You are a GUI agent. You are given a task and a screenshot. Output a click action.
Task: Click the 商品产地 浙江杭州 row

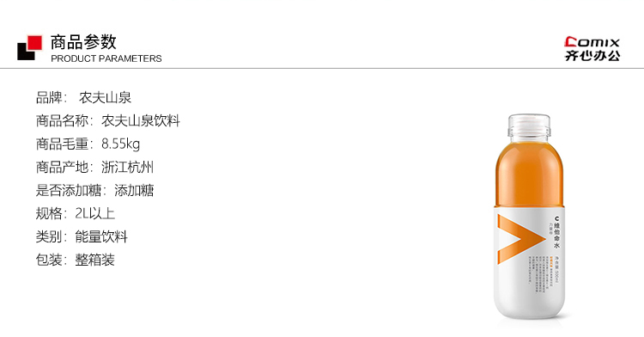[94, 168]
